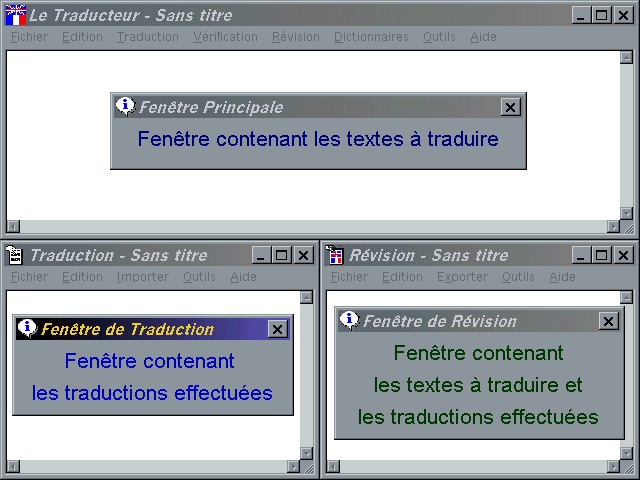Click green text 'les textes à traduire et'
Viewport: 640px width, 480px height.
pyautogui.click(x=478, y=385)
